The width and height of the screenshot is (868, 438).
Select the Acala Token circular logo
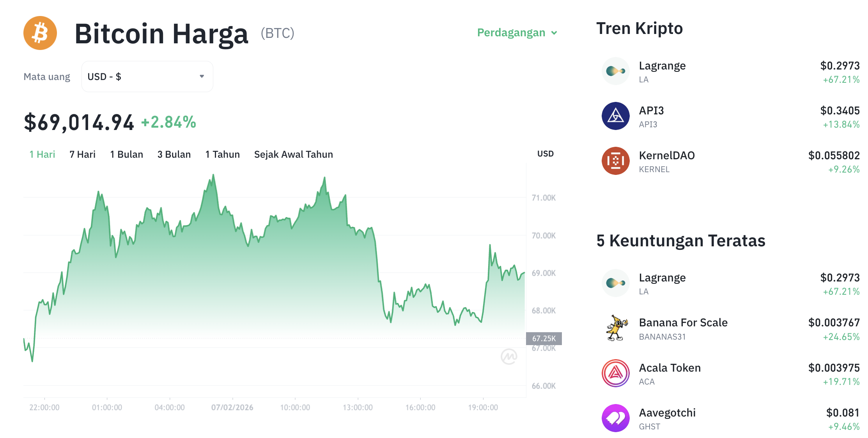pyautogui.click(x=616, y=373)
